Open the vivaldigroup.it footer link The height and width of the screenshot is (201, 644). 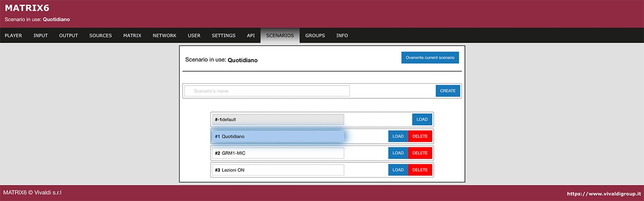[x=603, y=194]
